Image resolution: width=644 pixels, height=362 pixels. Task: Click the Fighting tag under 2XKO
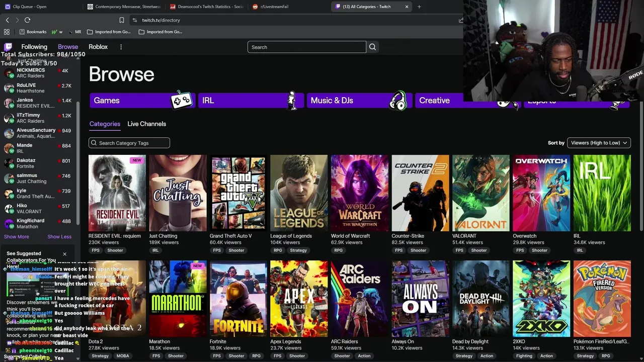524,356
